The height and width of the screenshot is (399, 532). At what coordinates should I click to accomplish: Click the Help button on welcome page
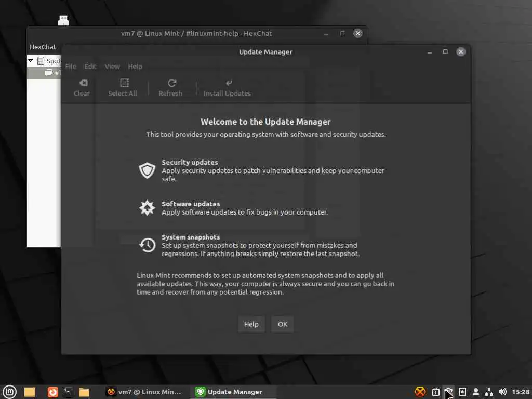point(251,324)
